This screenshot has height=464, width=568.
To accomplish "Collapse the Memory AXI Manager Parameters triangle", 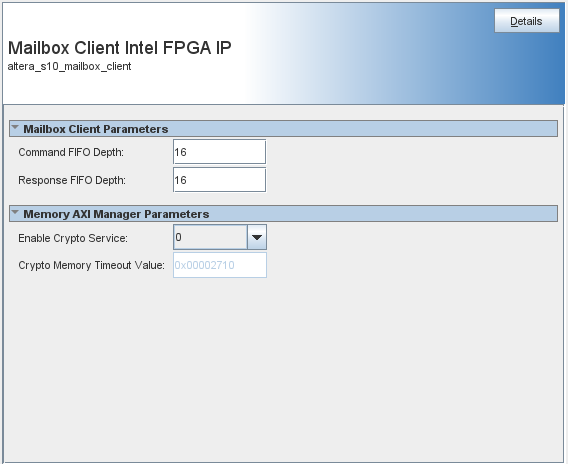I will click(x=15, y=213).
